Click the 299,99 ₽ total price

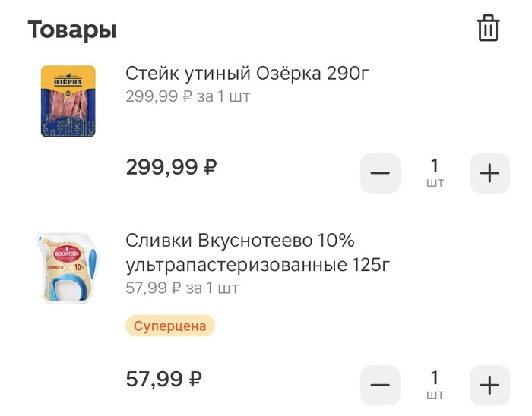pyautogui.click(x=171, y=166)
